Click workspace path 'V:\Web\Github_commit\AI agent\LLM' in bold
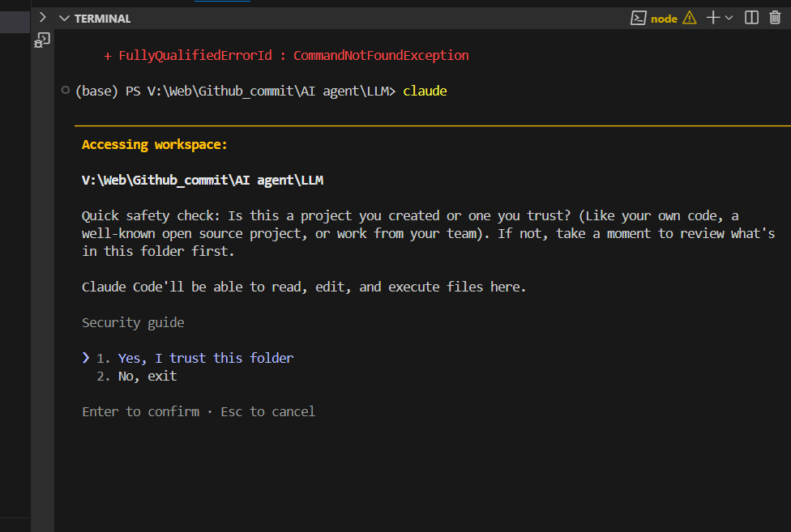Image resolution: width=791 pixels, height=532 pixels. [x=203, y=180]
